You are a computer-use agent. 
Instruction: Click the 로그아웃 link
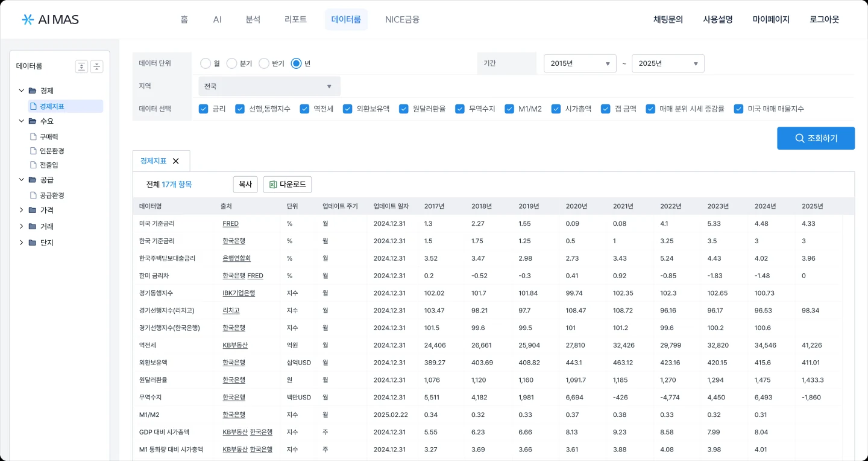click(x=824, y=19)
